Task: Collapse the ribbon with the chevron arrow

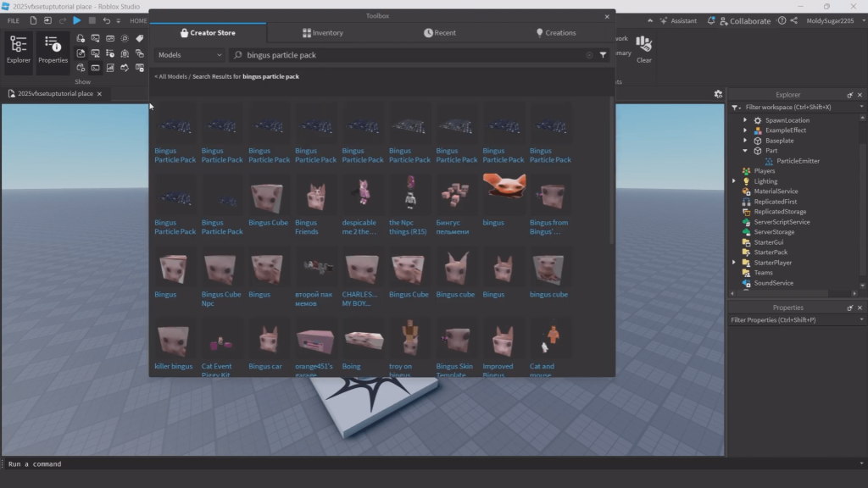Action: click(650, 20)
